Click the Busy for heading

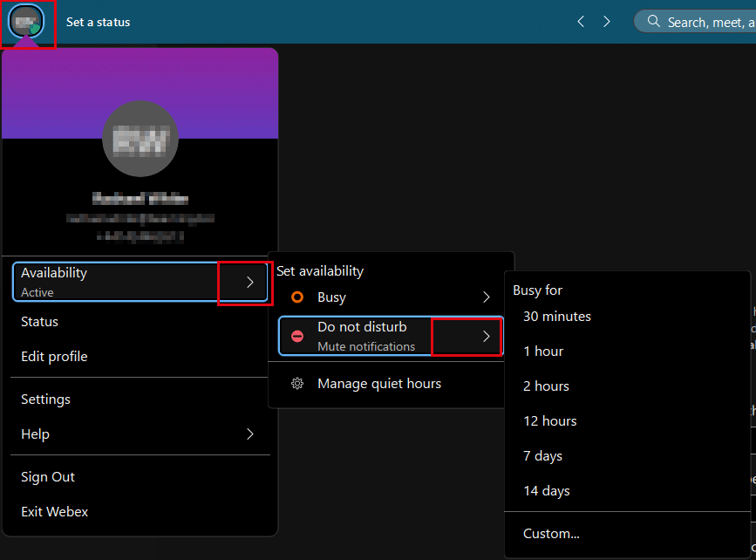click(538, 290)
